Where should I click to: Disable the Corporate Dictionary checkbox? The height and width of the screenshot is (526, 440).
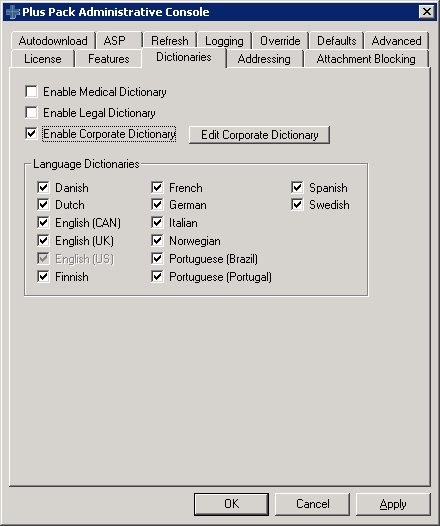click(x=31, y=134)
